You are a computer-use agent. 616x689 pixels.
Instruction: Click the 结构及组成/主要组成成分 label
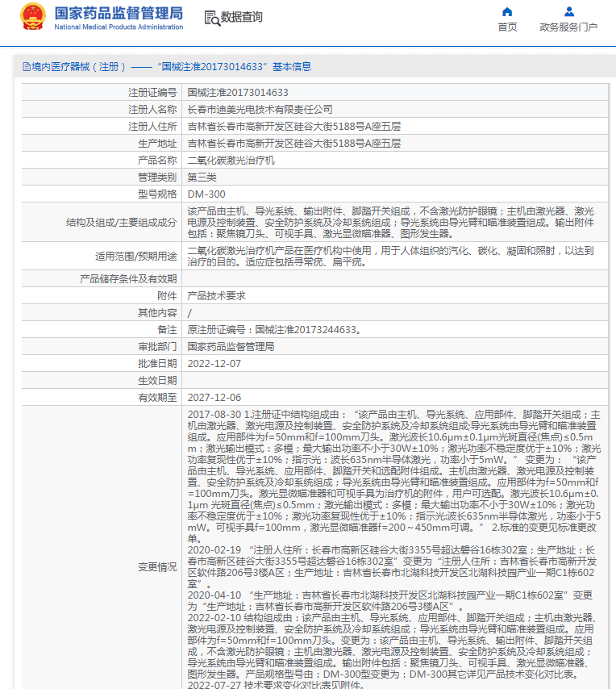pos(122,223)
